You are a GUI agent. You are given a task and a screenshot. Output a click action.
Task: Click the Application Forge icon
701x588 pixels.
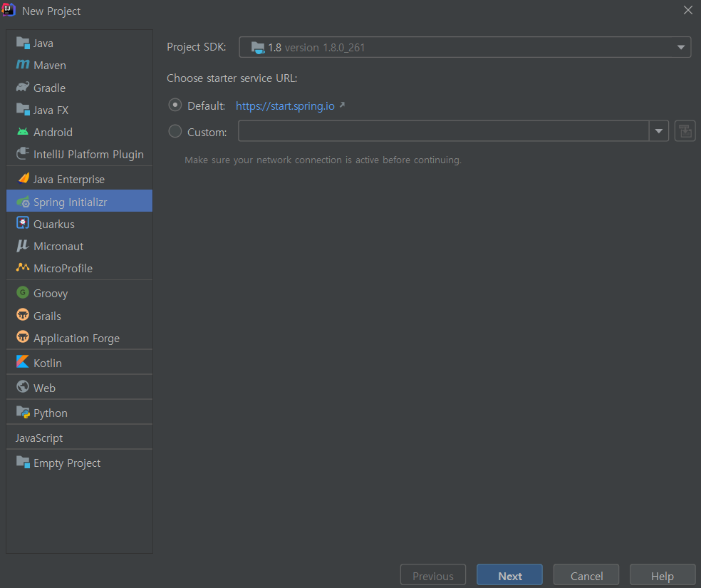(23, 336)
